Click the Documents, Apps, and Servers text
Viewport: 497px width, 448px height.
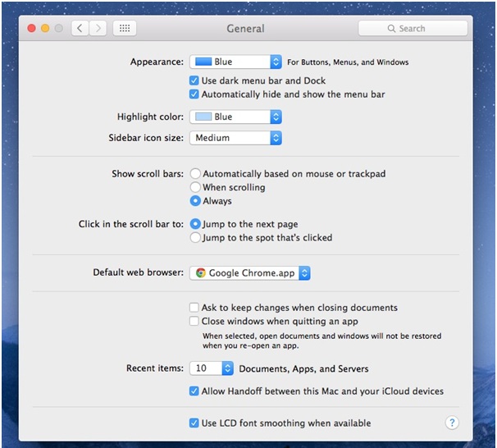[x=303, y=368]
